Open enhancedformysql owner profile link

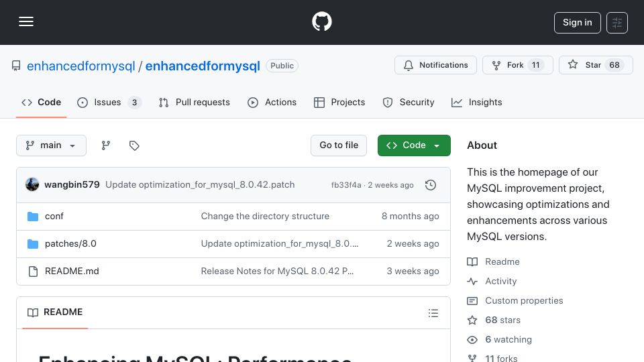pyautogui.click(x=81, y=66)
